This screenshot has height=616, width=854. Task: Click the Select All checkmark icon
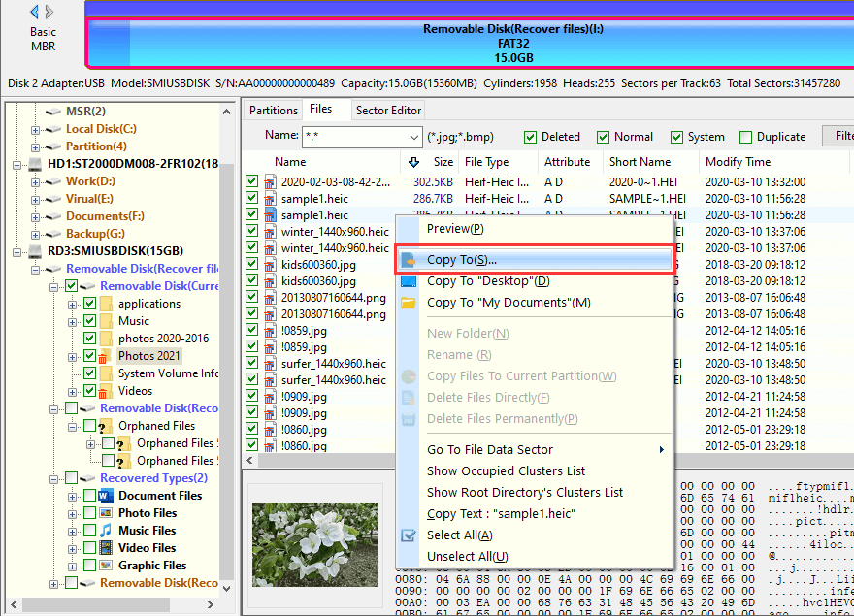pos(409,535)
